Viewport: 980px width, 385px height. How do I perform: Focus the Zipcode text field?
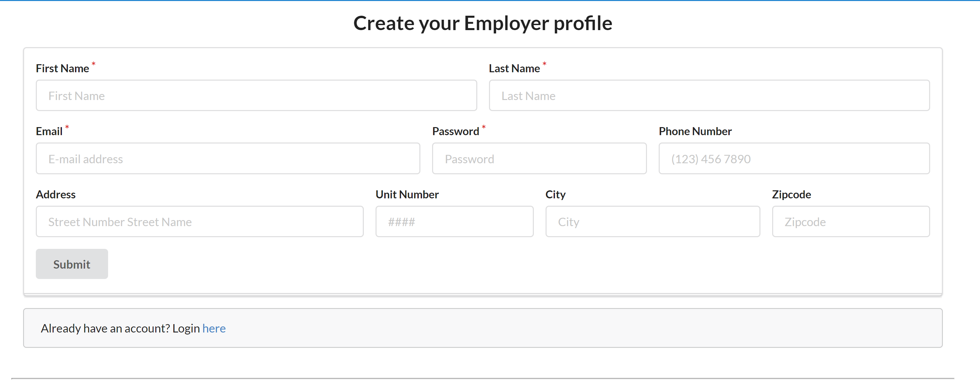[x=851, y=221]
